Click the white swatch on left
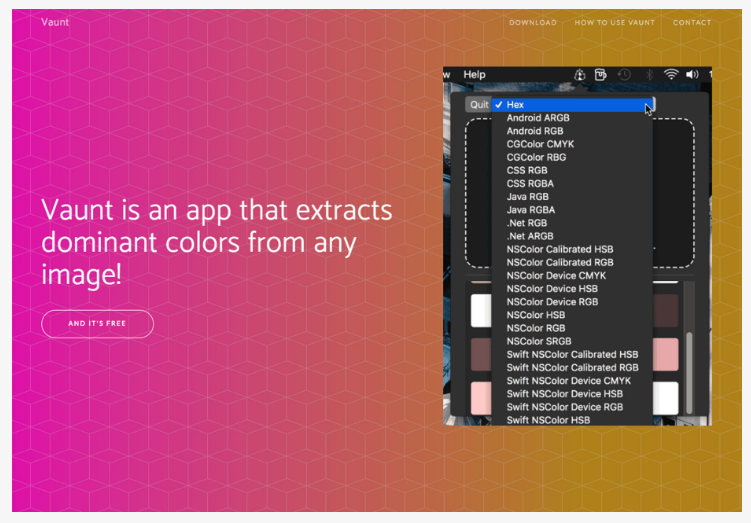 tap(481, 311)
